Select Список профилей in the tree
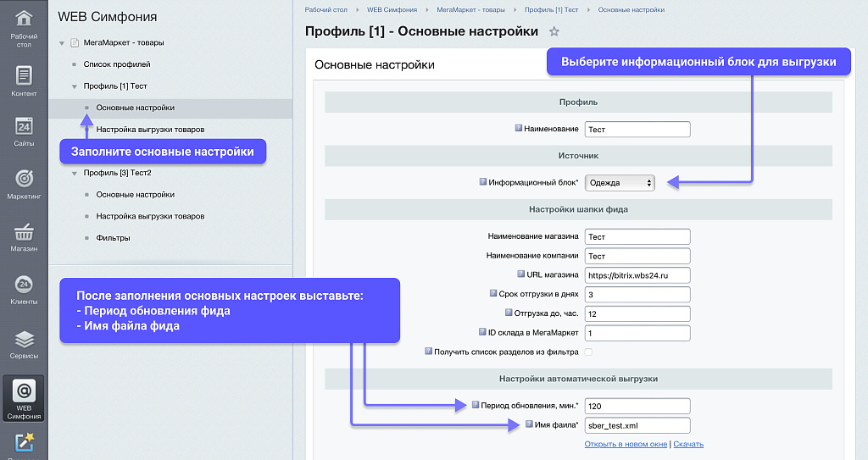This screenshot has width=868, height=460. tap(117, 64)
